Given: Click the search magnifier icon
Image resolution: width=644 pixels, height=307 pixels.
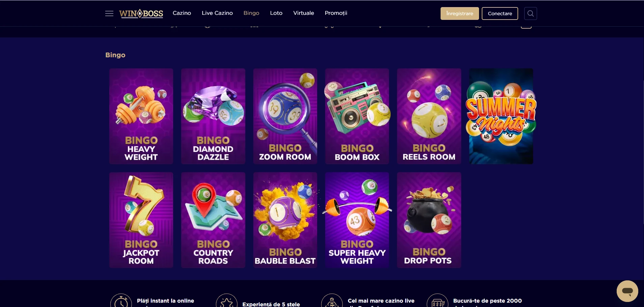Looking at the screenshot, I should [x=530, y=13].
